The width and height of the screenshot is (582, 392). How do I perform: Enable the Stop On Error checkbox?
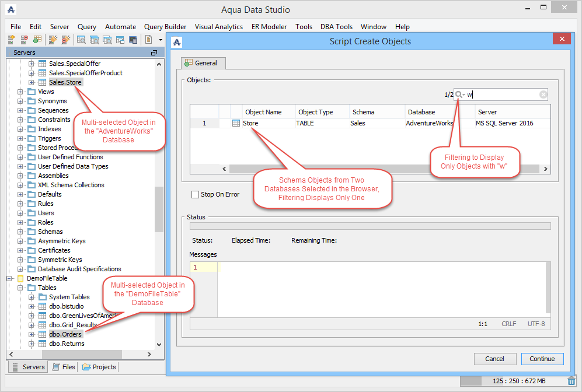pos(196,194)
